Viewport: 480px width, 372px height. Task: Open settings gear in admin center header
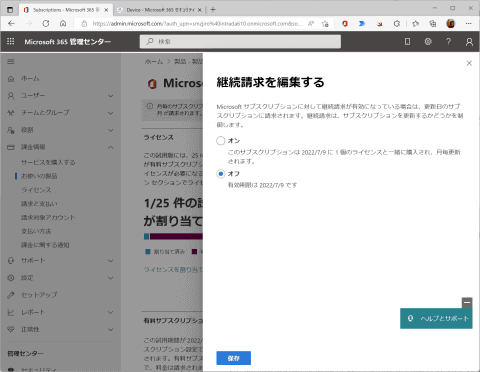point(428,41)
